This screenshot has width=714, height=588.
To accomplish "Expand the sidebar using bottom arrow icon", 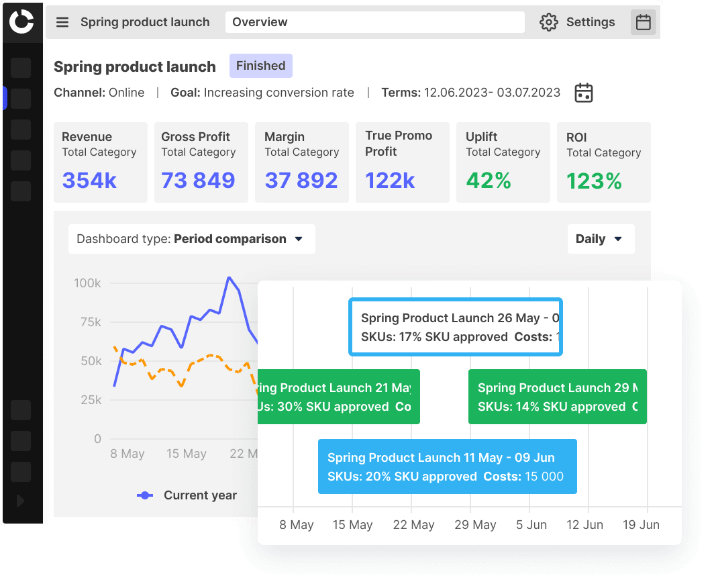I will [x=20, y=501].
